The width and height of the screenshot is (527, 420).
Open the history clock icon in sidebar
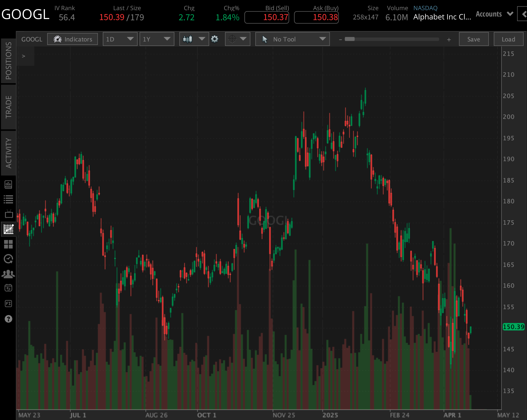pos(8,259)
